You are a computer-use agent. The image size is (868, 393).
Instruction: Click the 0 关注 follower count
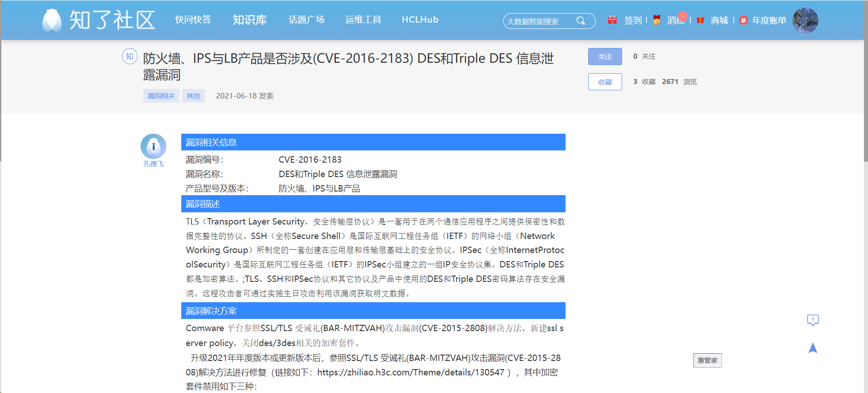coord(644,56)
